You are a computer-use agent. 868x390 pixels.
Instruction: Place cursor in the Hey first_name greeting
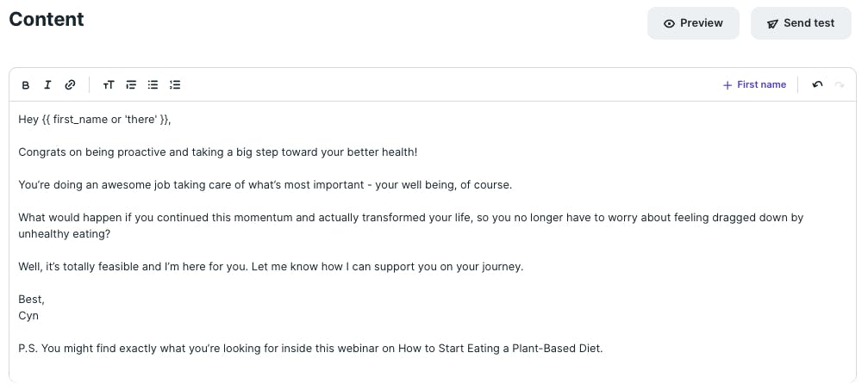click(95, 120)
